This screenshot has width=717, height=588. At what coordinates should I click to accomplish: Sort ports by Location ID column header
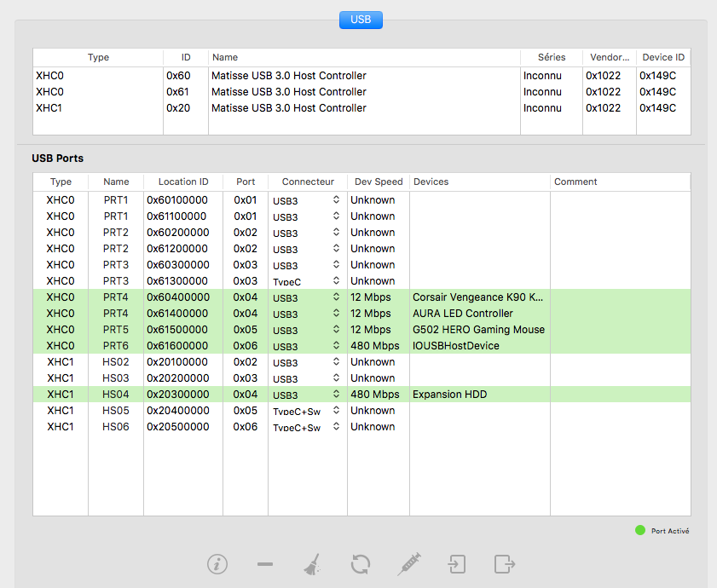(x=182, y=182)
